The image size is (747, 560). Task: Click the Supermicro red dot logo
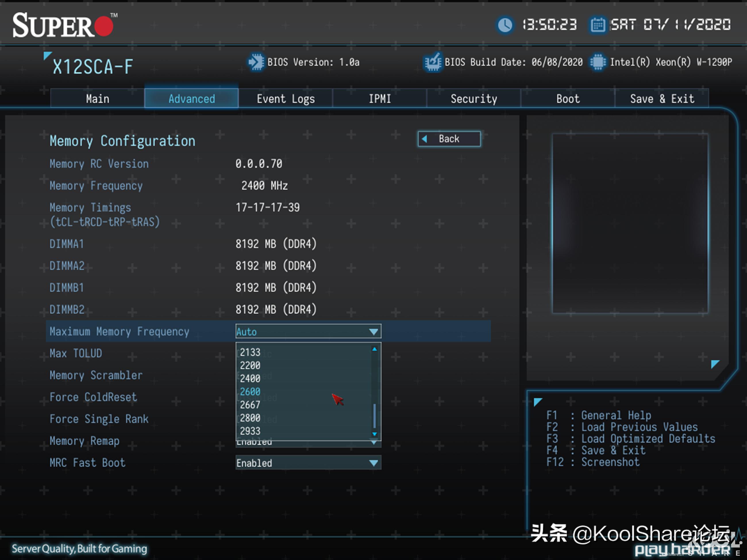click(x=104, y=26)
